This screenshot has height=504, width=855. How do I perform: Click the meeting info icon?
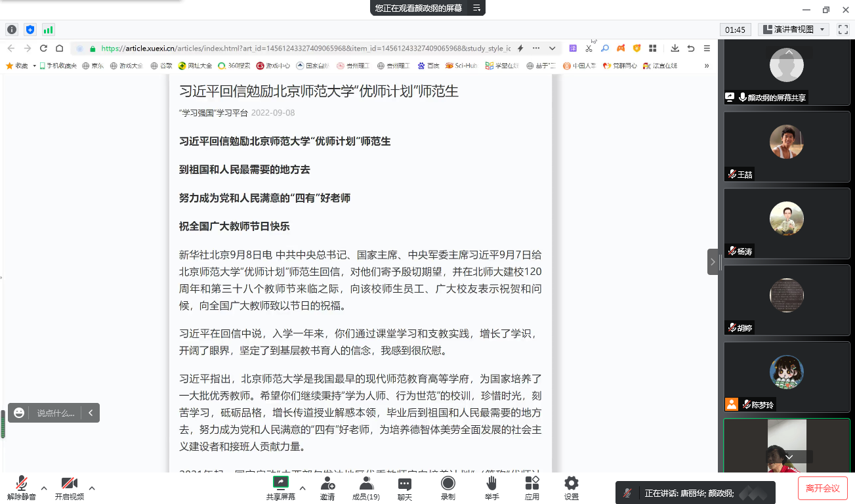pyautogui.click(x=12, y=30)
